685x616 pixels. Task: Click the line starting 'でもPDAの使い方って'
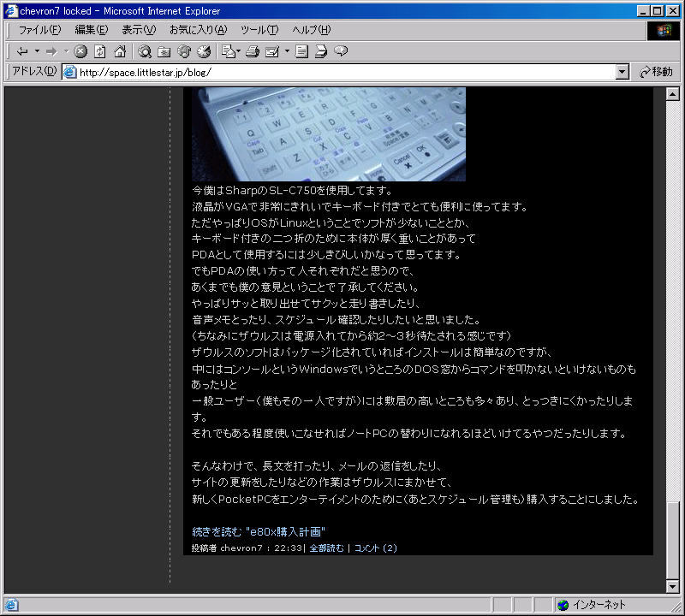pos(303,271)
